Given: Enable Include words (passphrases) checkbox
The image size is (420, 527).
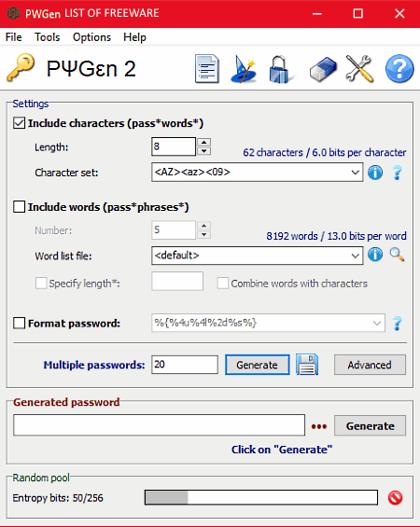Looking at the screenshot, I should (x=20, y=207).
